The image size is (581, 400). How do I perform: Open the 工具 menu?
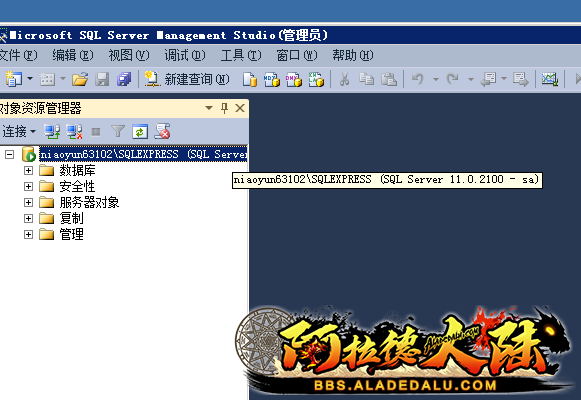pyautogui.click(x=241, y=56)
